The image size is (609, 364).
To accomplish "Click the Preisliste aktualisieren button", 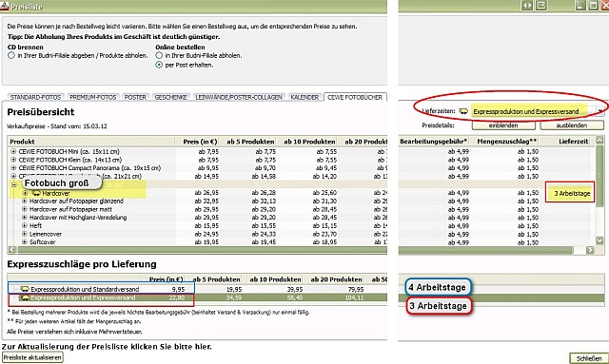I will [32, 357].
